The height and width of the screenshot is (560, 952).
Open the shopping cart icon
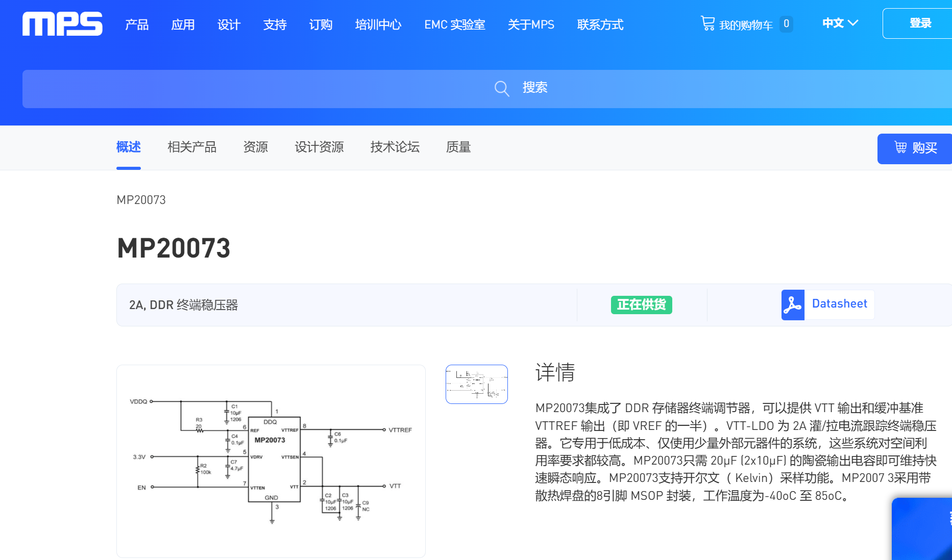click(x=707, y=23)
